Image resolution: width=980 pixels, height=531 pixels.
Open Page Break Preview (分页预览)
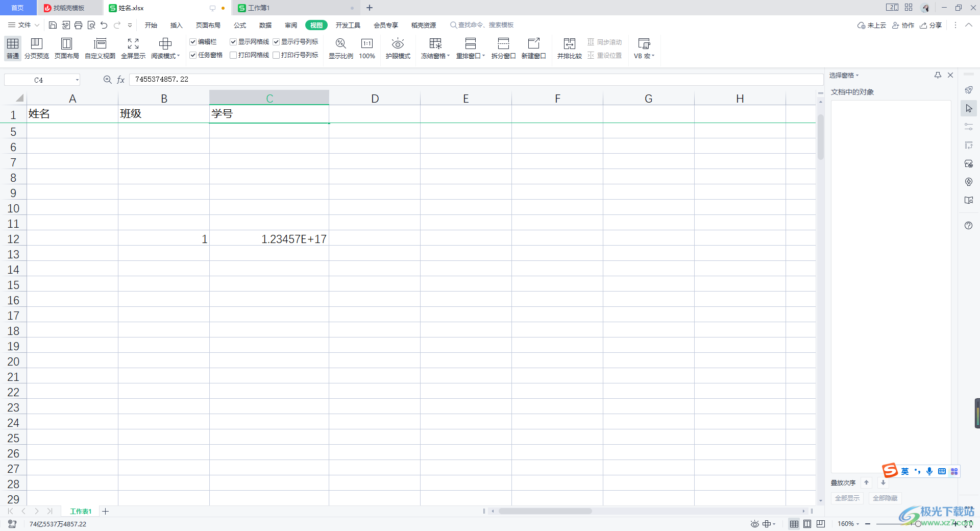[37, 49]
